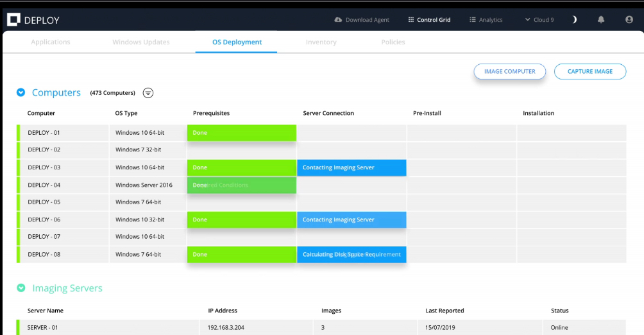Open Analytics from the top bar
Image resolution: width=644 pixels, height=335 pixels.
[486, 20]
